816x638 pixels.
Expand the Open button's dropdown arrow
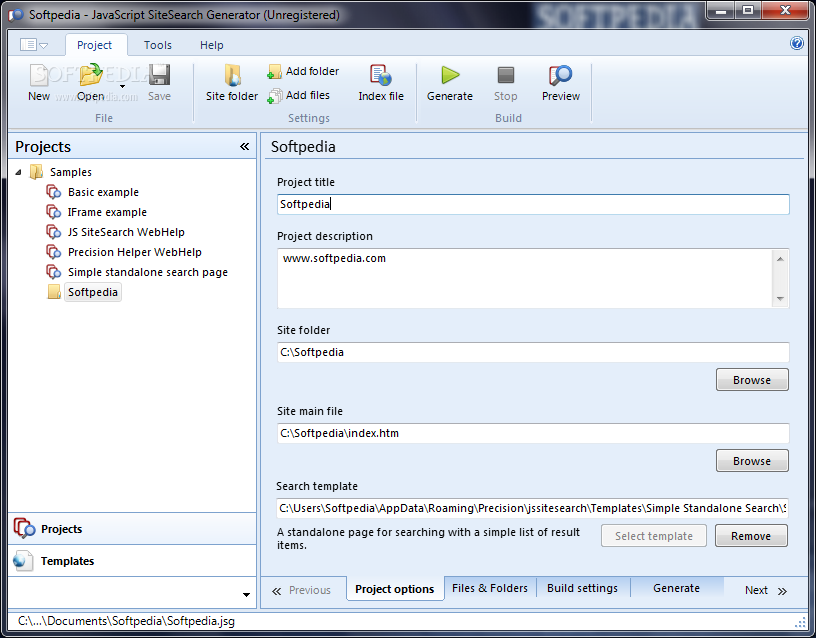122,86
